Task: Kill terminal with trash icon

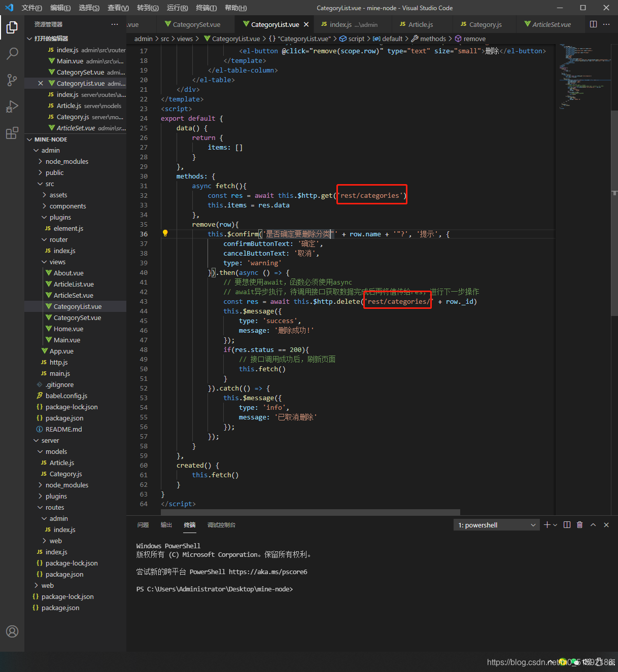Action: click(580, 525)
